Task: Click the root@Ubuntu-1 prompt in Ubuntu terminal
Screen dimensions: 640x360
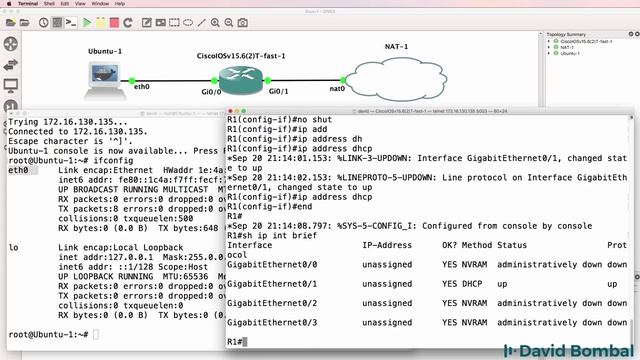Action: [x=48, y=334]
